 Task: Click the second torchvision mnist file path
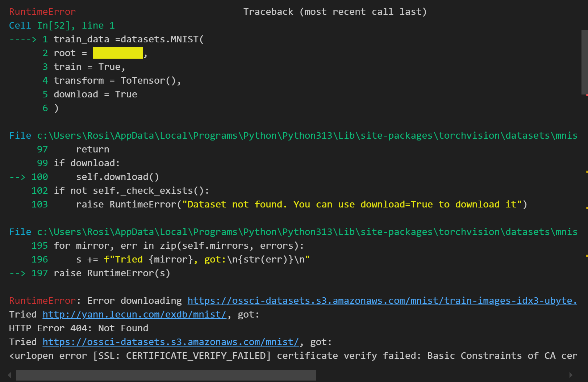(x=307, y=232)
